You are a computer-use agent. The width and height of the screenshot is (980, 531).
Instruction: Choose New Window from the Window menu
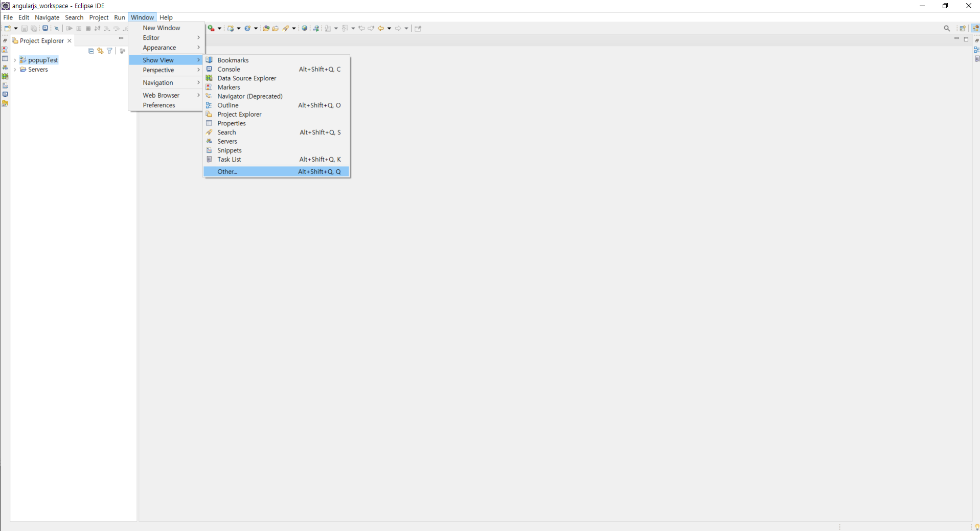[167, 28]
